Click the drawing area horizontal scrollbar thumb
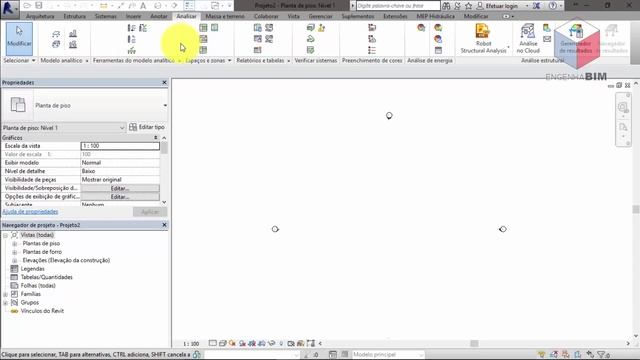 pos(474,344)
